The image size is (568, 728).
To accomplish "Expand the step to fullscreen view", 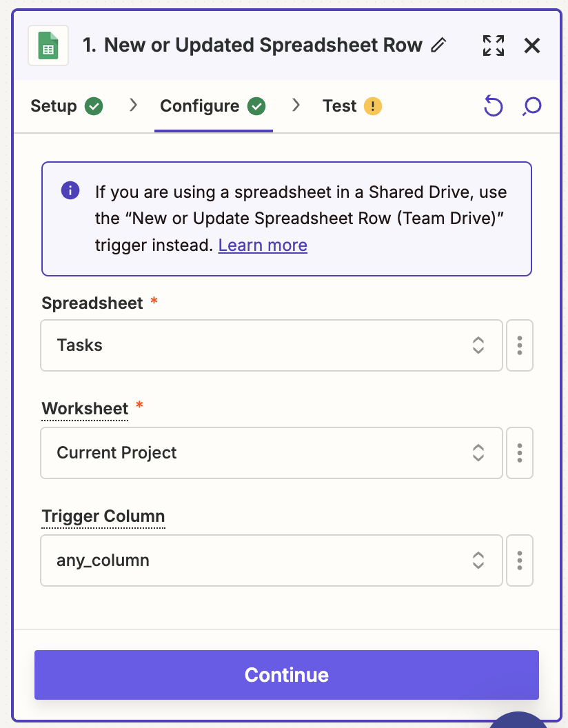I will pyautogui.click(x=493, y=45).
